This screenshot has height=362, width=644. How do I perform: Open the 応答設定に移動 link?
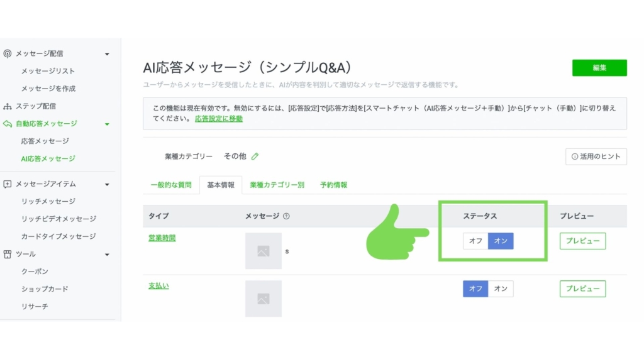click(x=218, y=119)
